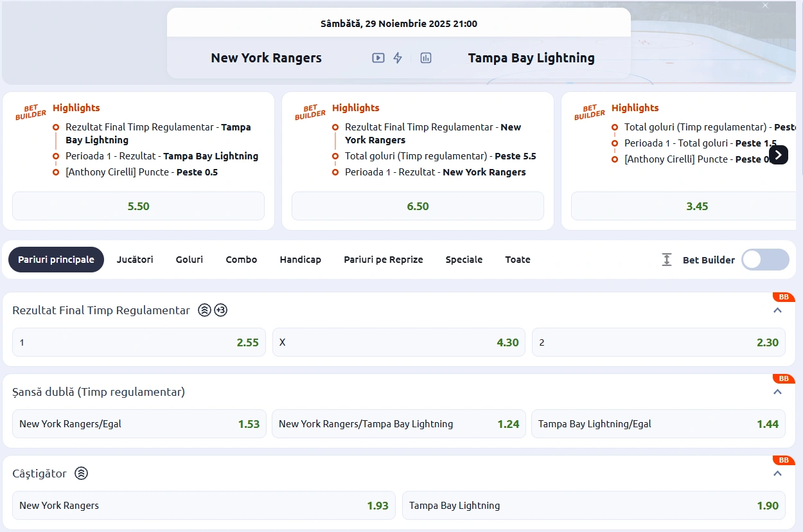Open the Pariuri pe Reprize tab
This screenshot has width=803, height=532.
(x=383, y=260)
